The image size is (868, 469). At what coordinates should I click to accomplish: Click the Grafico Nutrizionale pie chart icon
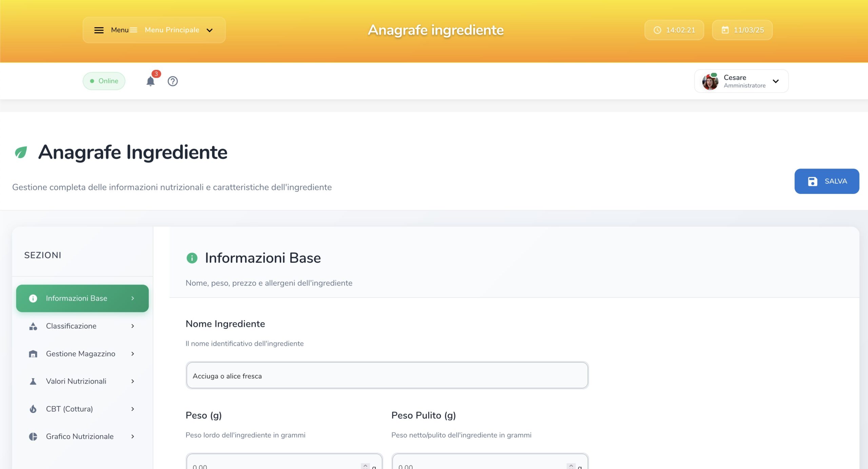tap(33, 436)
